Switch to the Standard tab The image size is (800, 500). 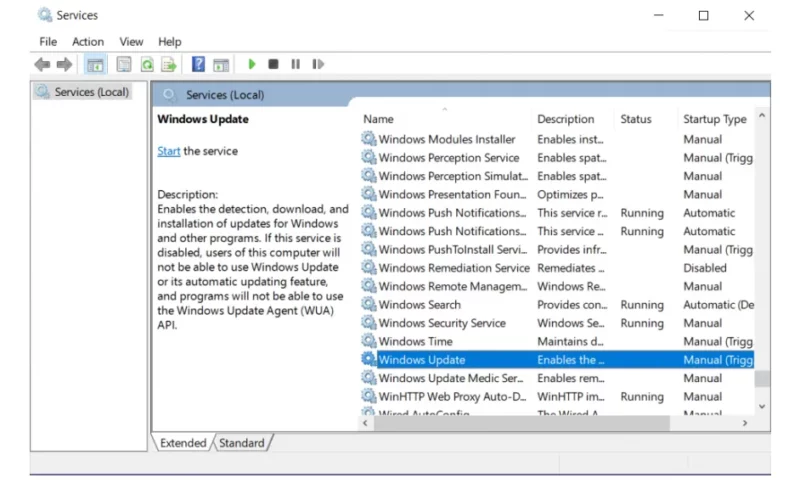(x=242, y=443)
